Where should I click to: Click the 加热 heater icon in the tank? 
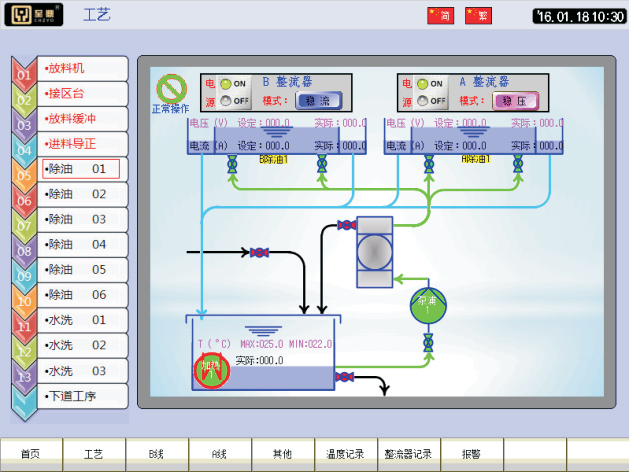210,369
